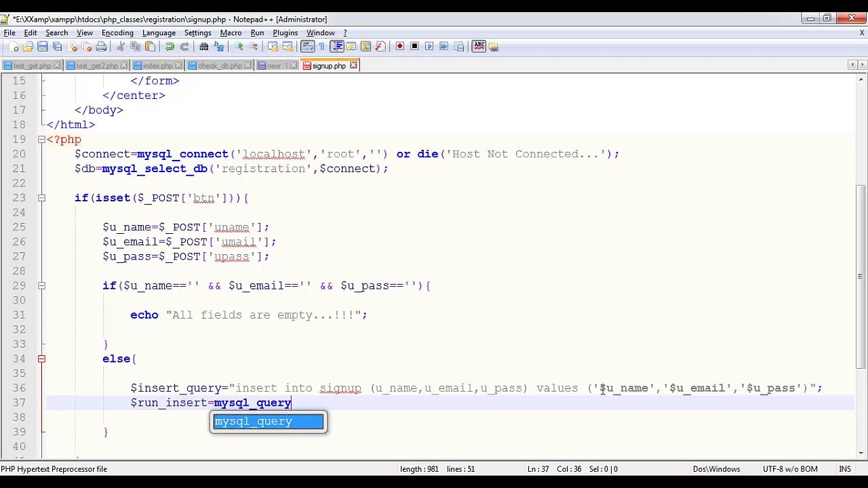This screenshot has width=868, height=488.
Task: Collapse the php block fold marker on line 19
Action: 41,140
